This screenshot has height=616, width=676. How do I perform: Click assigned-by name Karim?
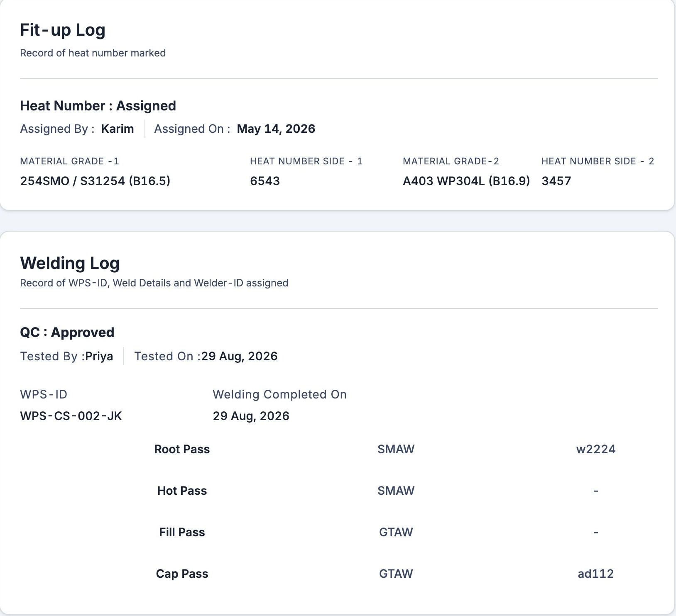pyautogui.click(x=118, y=129)
